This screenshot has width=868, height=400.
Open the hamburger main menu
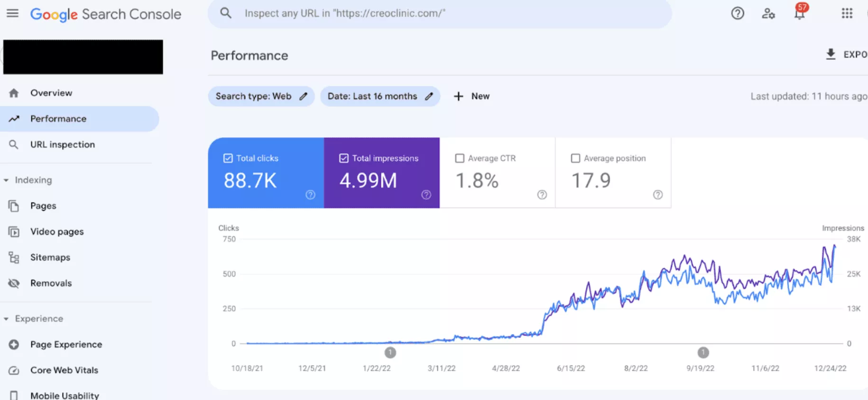(x=13, y=13)
